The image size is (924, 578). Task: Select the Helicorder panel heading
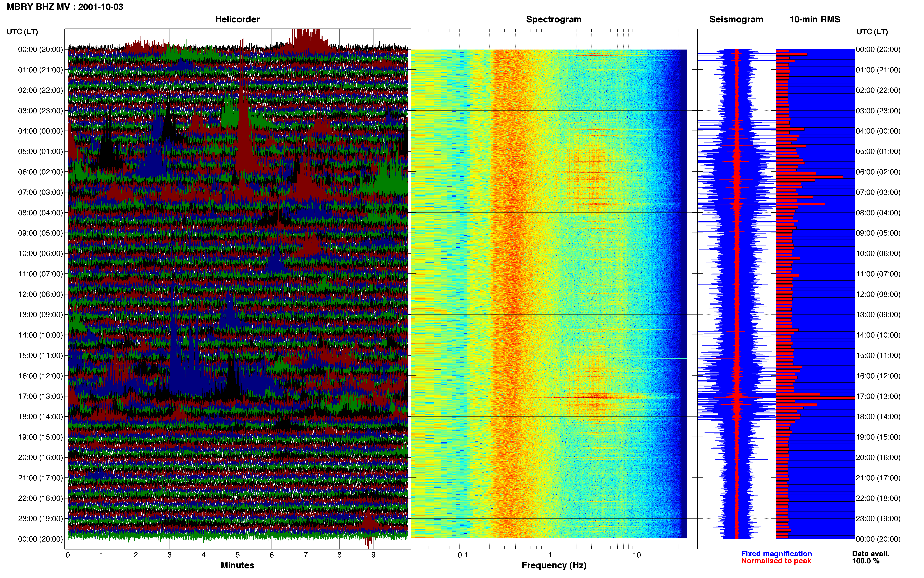pos(237,19)
